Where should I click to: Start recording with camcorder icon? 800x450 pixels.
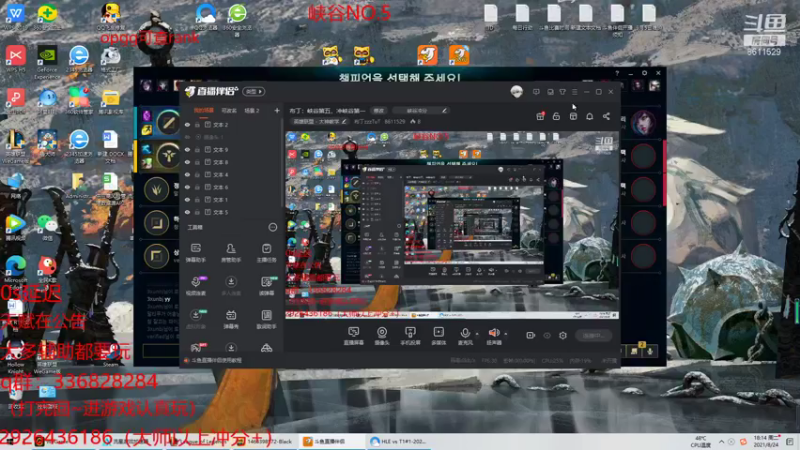[x=531, y=335]
